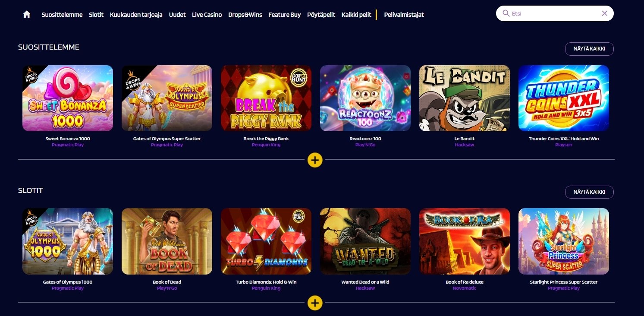The width and height of the screenshot is (644, 316).
Task: Open the Pelivalmistajat menu
Action: 404,15
